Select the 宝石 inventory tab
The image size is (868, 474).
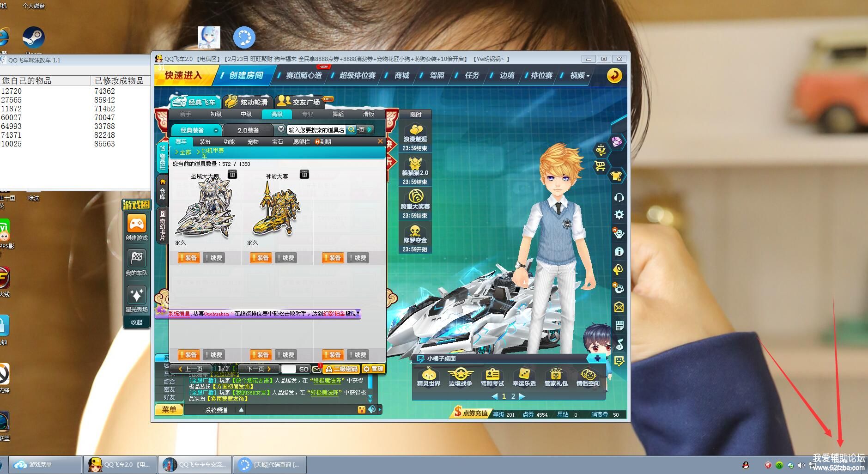pyautogui.click(x=278, y=142)
